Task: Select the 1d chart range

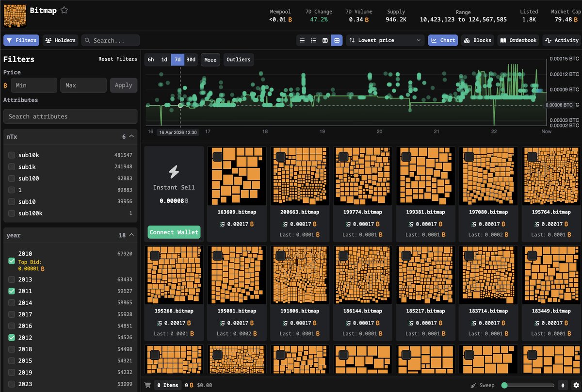Action: [x=164, y=60]
